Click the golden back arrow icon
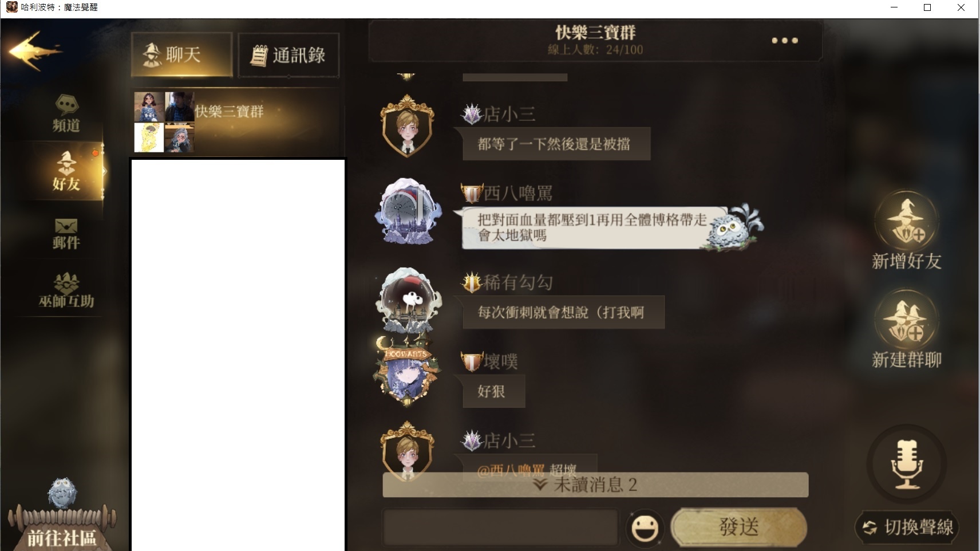Viewport: 980px width, 551px height. coord(34,51)
